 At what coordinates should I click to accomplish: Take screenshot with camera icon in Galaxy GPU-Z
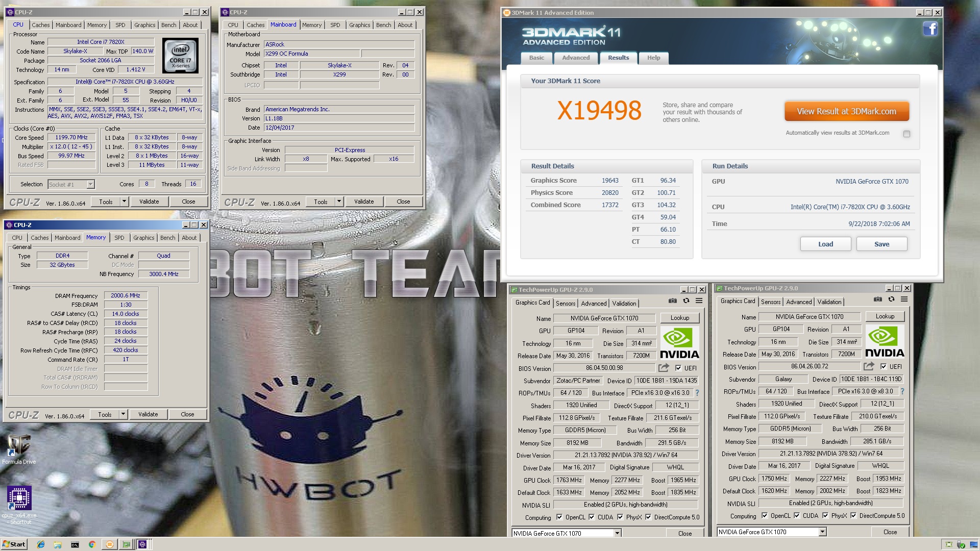point(878,299)
